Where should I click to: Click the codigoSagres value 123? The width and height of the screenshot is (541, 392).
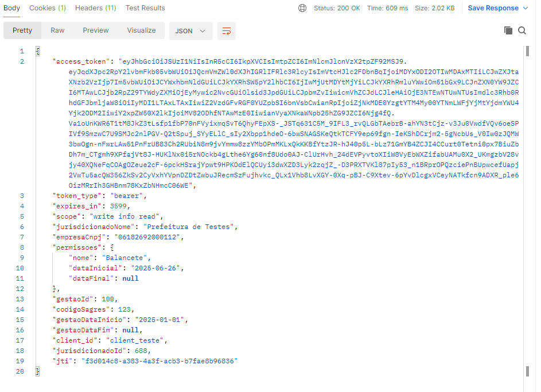coord(124,309)
